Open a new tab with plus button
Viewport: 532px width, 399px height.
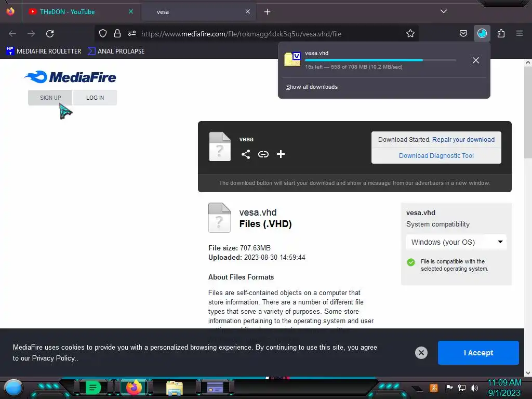coord(268,12)
